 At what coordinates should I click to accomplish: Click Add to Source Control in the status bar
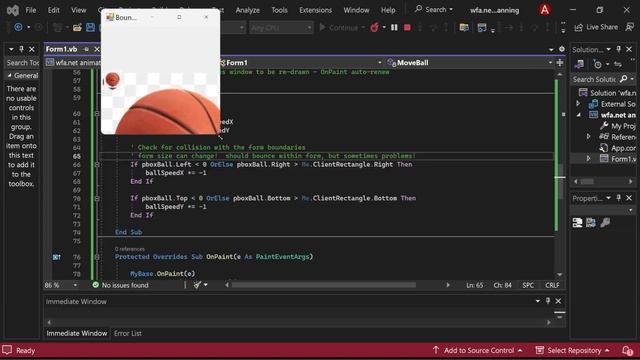pyautogui.click(x=478, y=350)
